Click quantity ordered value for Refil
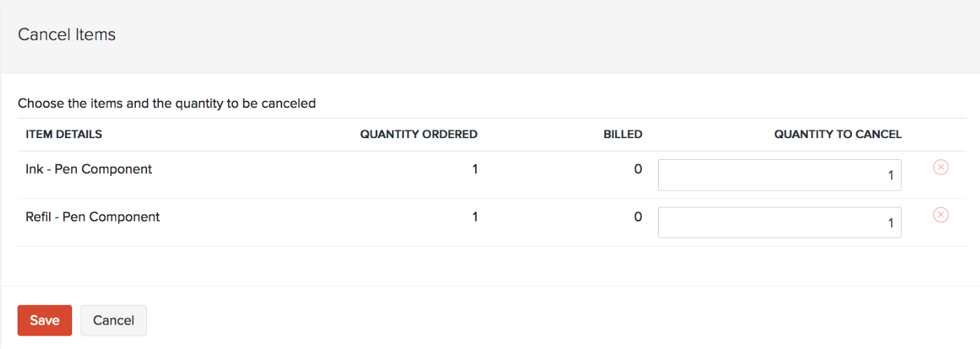The image size is (980, 349). [x=475, y=217]
